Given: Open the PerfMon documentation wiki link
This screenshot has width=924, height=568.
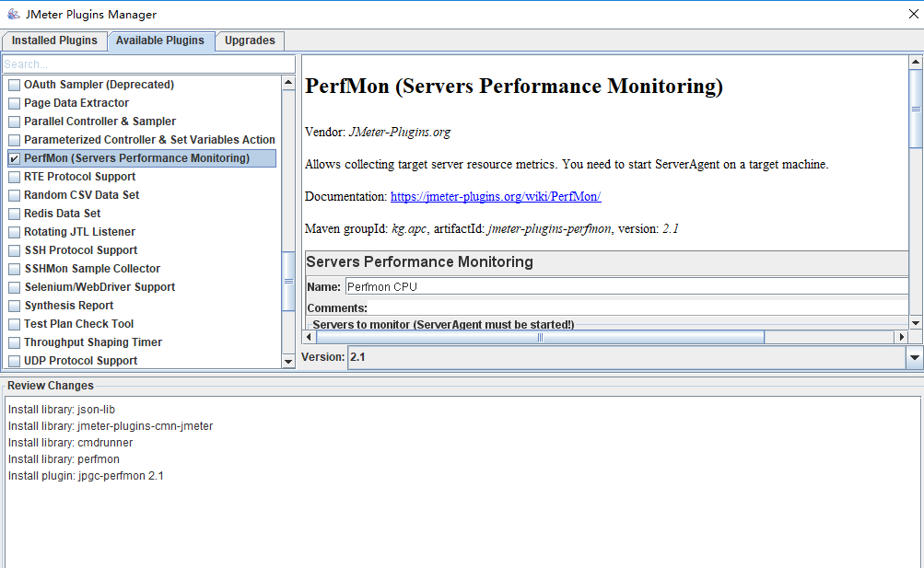Looking at the screenshot, I should click(x=496, y=197).
